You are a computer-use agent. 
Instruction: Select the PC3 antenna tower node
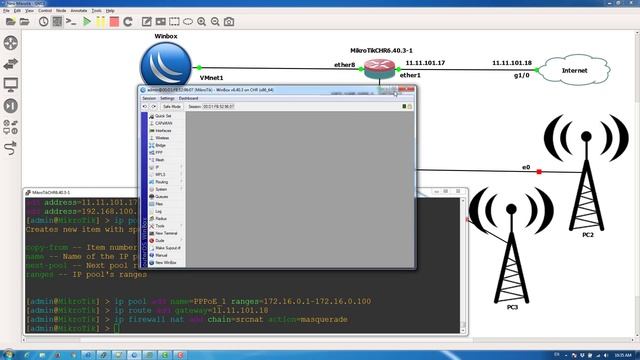511,245
